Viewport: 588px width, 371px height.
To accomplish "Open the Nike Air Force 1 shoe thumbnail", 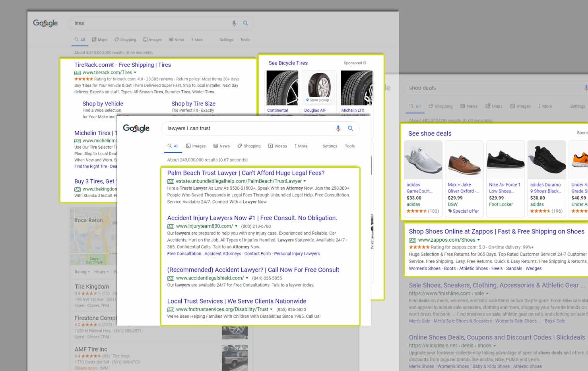I will point(505,160).
